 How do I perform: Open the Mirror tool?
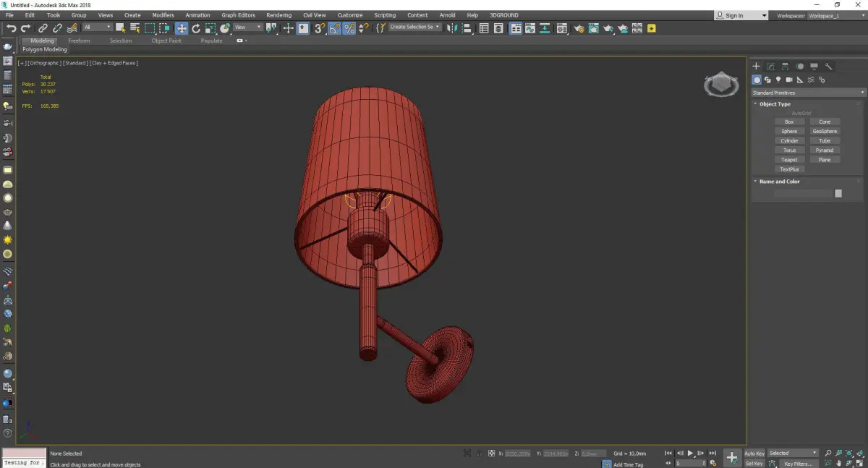tap(452, 28)
